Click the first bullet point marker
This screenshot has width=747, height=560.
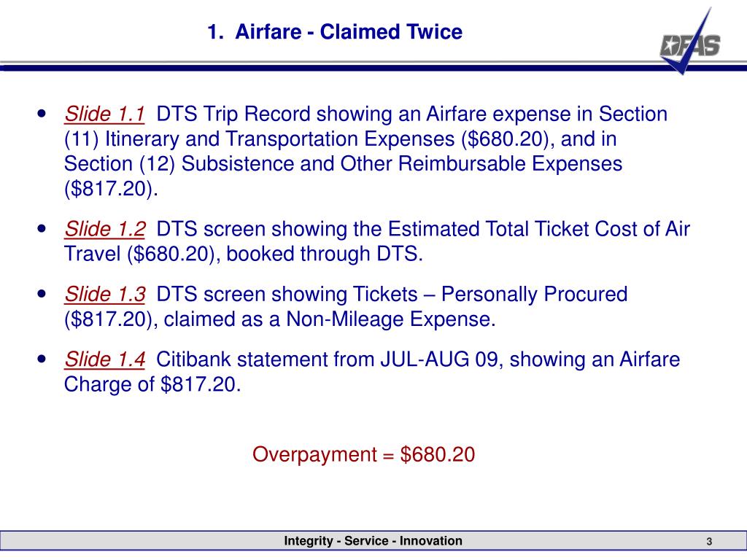(42, 114)
